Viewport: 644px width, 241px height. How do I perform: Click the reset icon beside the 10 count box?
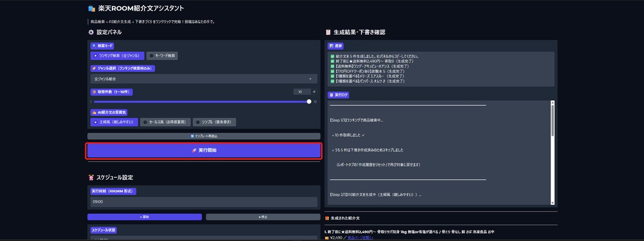[314, 92]
